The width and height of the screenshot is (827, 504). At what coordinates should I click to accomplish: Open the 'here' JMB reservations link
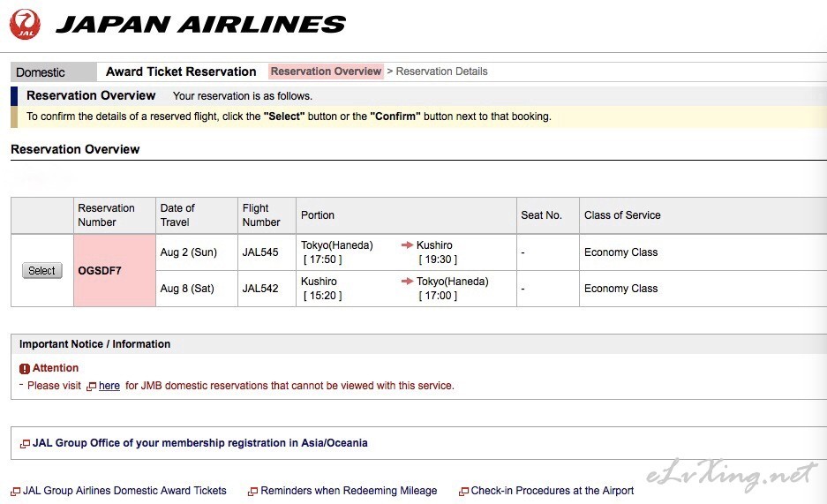pyautogui.click(x=109, y=386)
